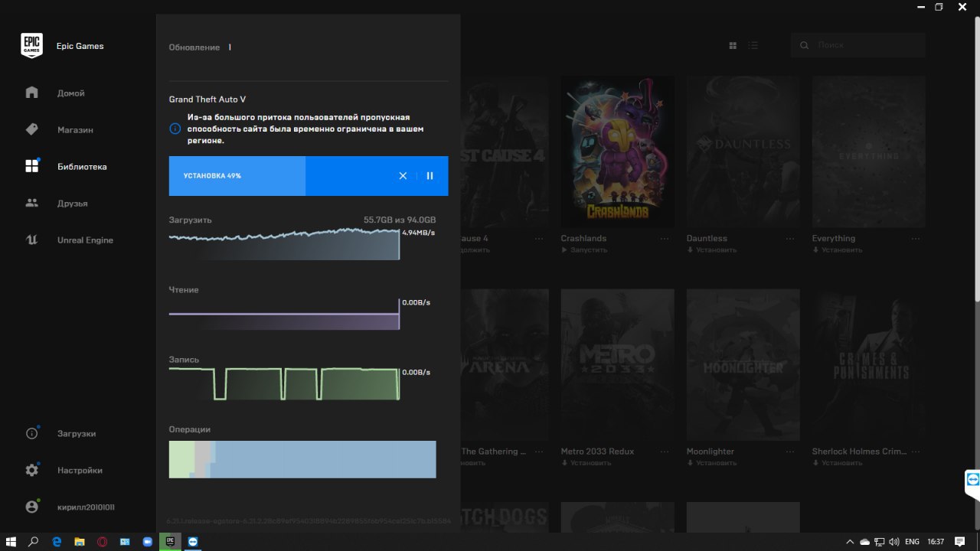Click the library vertical scrollbar
Image resolution: width=980 pixels, height=551 pixels.
pos(977,158)
